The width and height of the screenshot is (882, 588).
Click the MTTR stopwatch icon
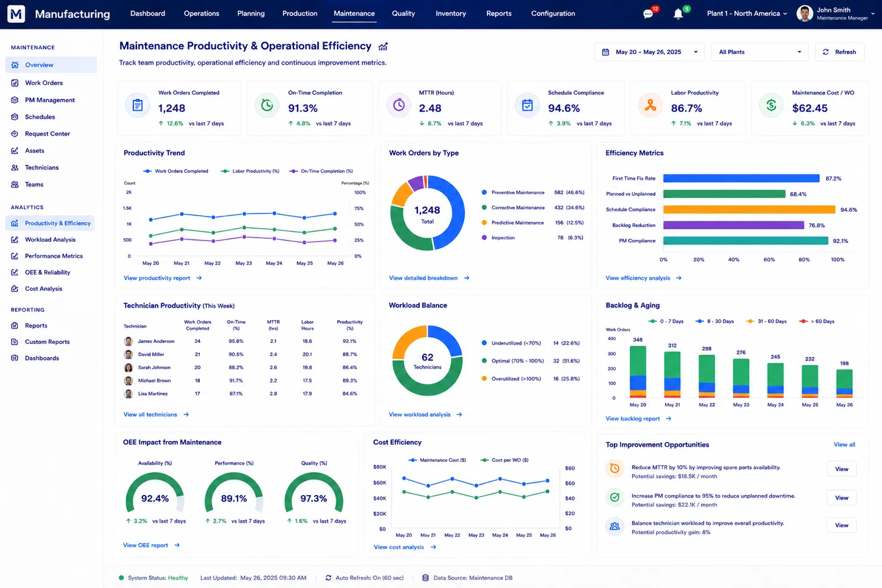point(399,106)
